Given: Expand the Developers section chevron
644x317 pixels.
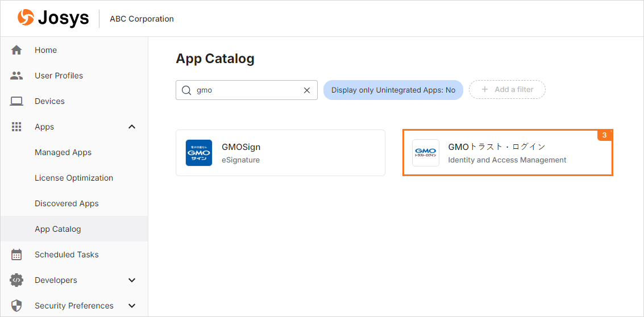Looking at the screenshot, I should coord(132,281).
